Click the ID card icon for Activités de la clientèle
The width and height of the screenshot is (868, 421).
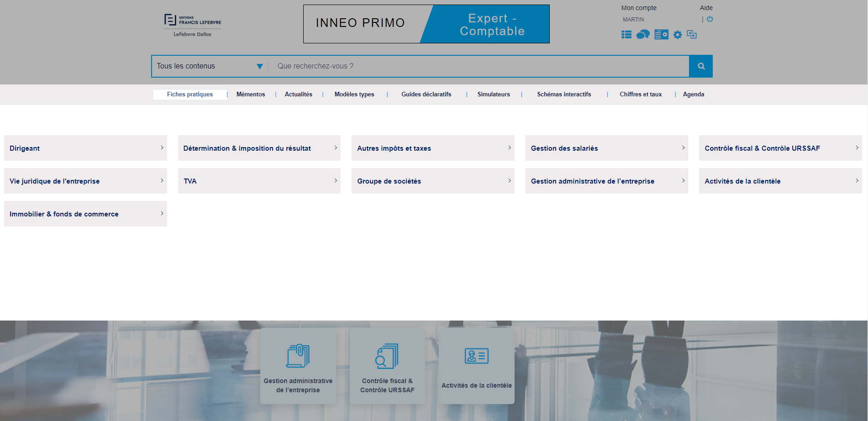[x=477, y=356]
